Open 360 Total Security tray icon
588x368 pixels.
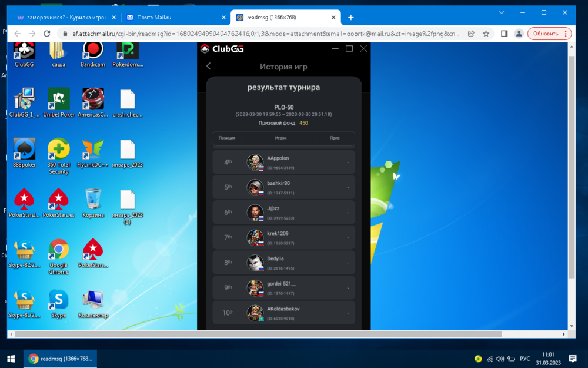478,359
